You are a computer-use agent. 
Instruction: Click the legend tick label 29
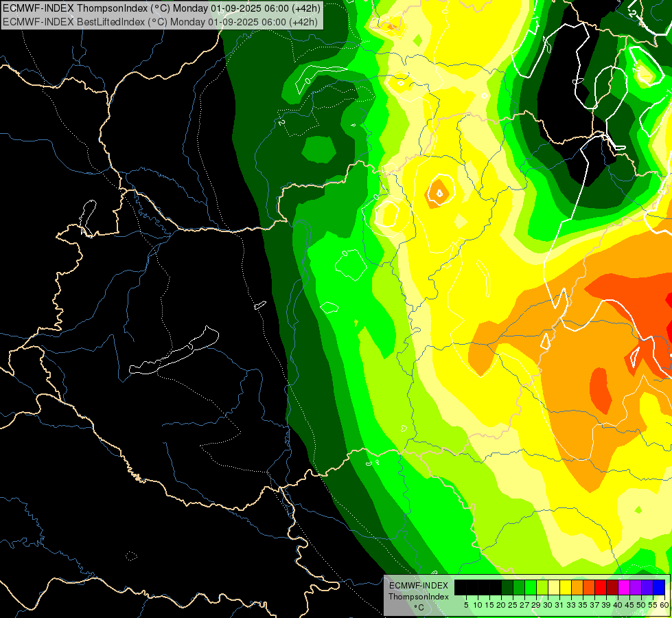536,605
